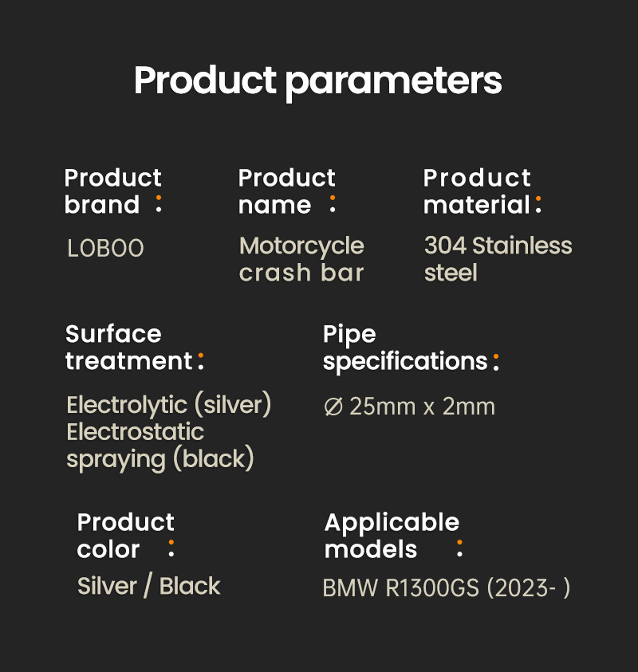
Task: Select the "Product name" label
Action: point(286,191)
